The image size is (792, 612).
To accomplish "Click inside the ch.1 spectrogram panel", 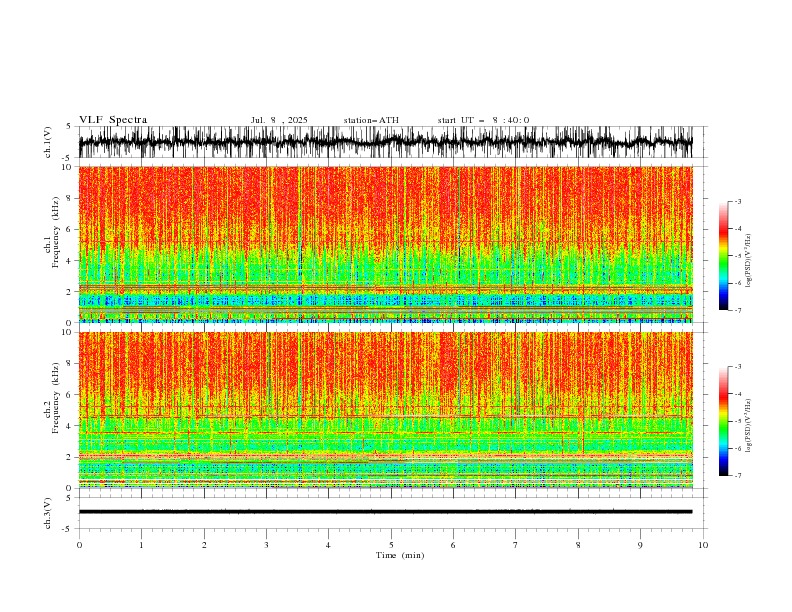I will pos(386,244).
